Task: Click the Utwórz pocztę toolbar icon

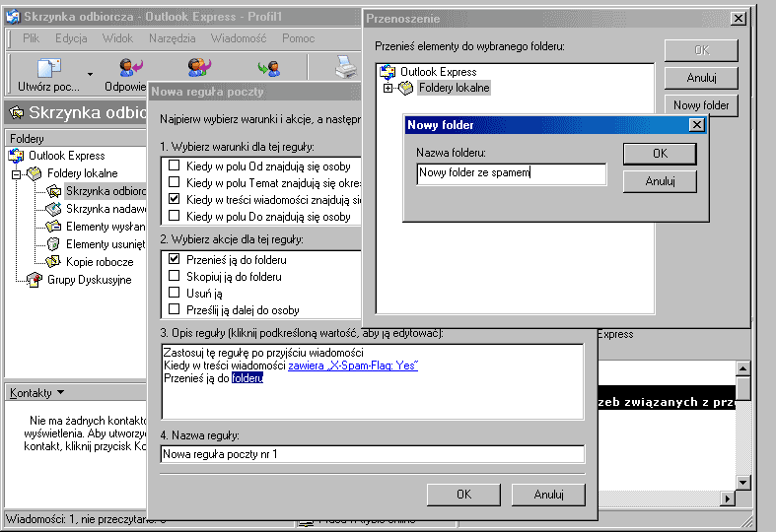Action: 48,69
